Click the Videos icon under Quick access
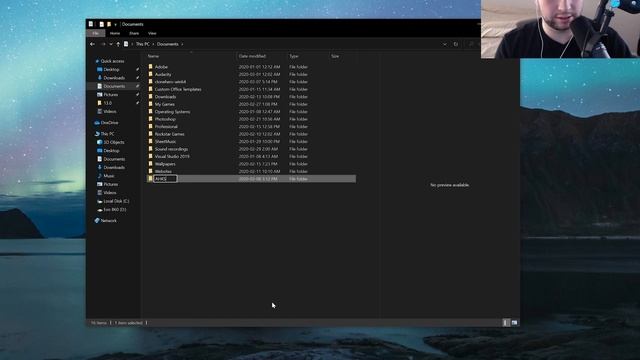The height and width of the screenshot is (360, 640). [x=100, y=111]
